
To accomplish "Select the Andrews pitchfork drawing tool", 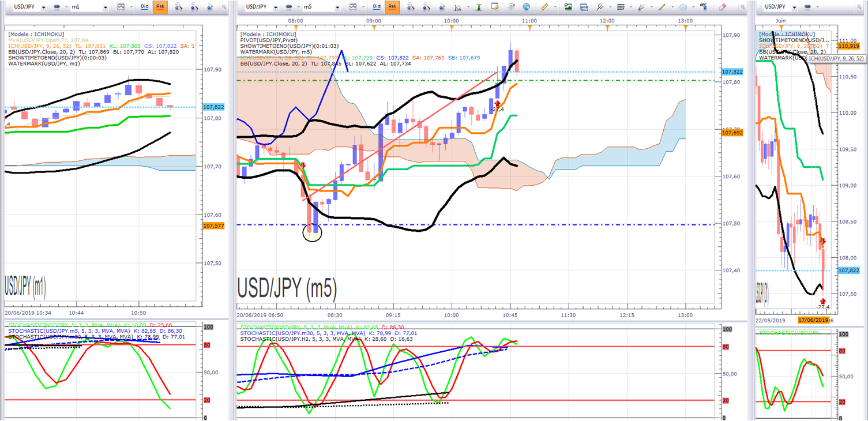I will point(600,7).
